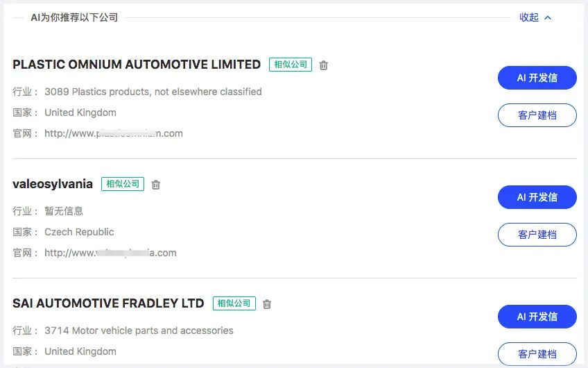Create customer profile for valeosylvania
This screenshot has height=368, width=588.
tap(537, 235)
